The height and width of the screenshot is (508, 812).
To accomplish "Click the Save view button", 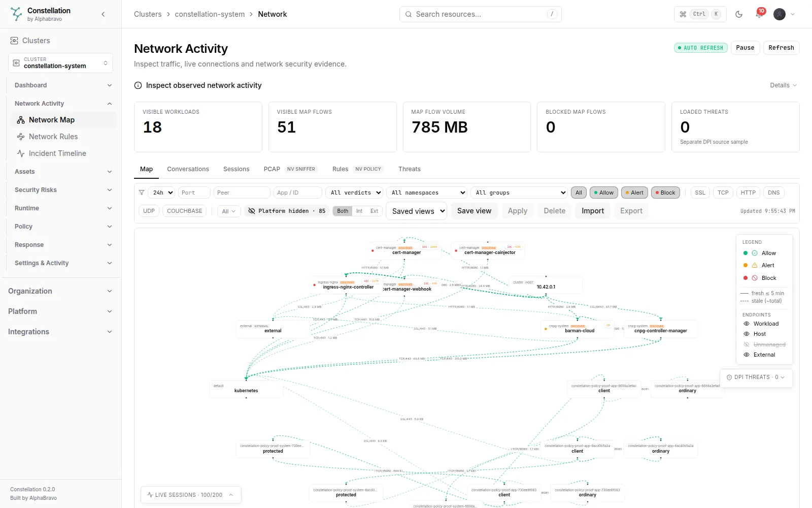I will pyautogui.click(x=474, y=211).
